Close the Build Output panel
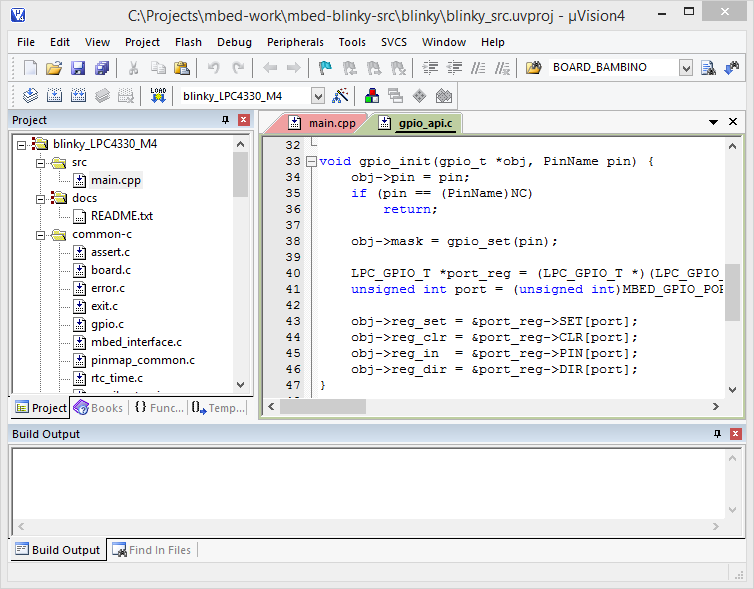Viewport: 754px width, 589px height. pos(735,434)
